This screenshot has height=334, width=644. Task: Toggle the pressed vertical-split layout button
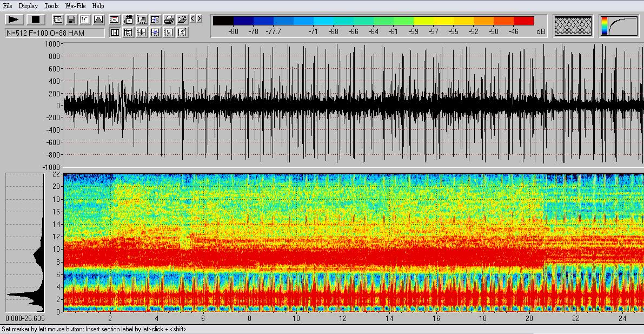coord(115,32)
